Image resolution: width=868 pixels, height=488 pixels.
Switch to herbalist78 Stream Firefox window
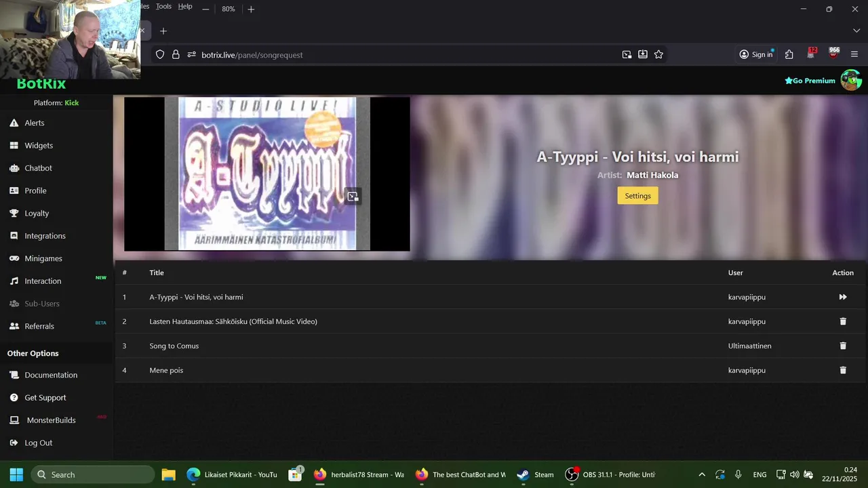click(359, 474)
